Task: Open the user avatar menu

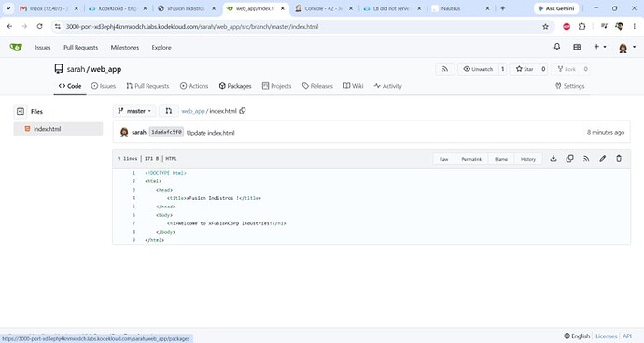Action: [x=626, y=48]
